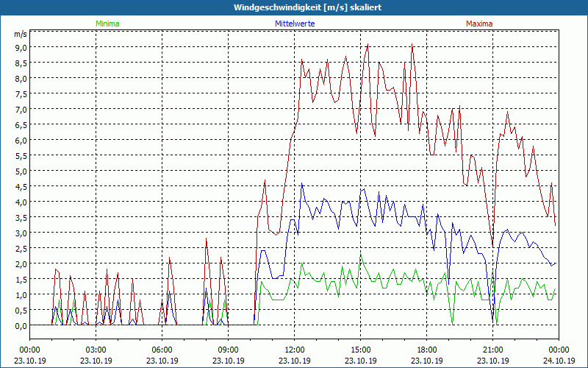The image size is (588, 368).
Task: Click the green Minima legend label
Action: click(x=107, y=24)
